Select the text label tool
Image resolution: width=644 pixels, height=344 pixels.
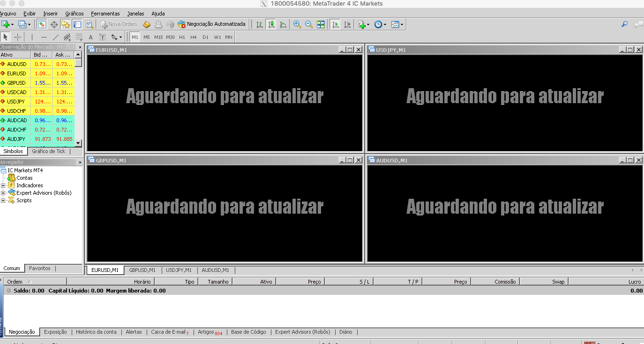[102, 37]
